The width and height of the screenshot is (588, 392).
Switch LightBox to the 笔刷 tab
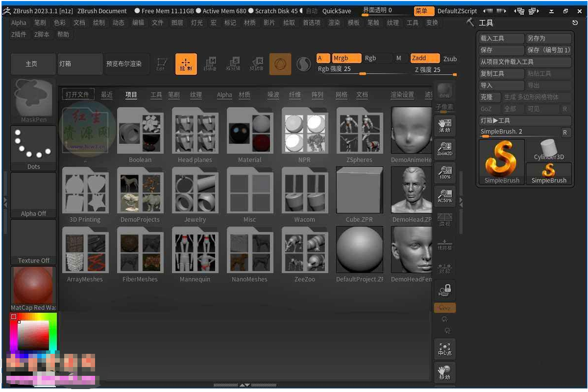tap(173, 95)
